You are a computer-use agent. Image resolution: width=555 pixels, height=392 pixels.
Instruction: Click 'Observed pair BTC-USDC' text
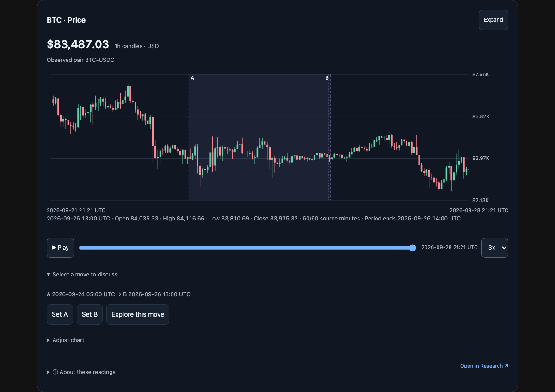[x=80, y=60]
